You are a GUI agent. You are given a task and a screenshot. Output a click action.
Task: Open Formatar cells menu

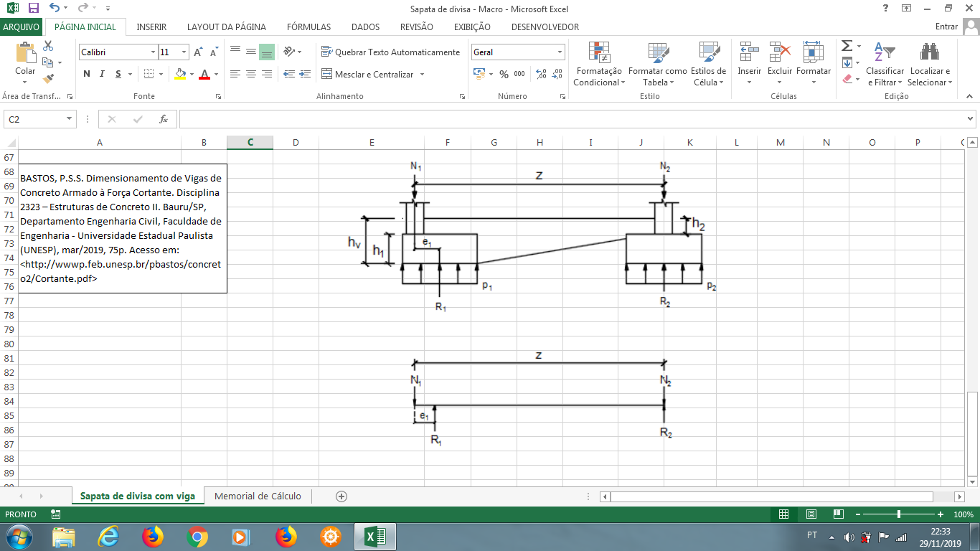click(x=814, y=64)
